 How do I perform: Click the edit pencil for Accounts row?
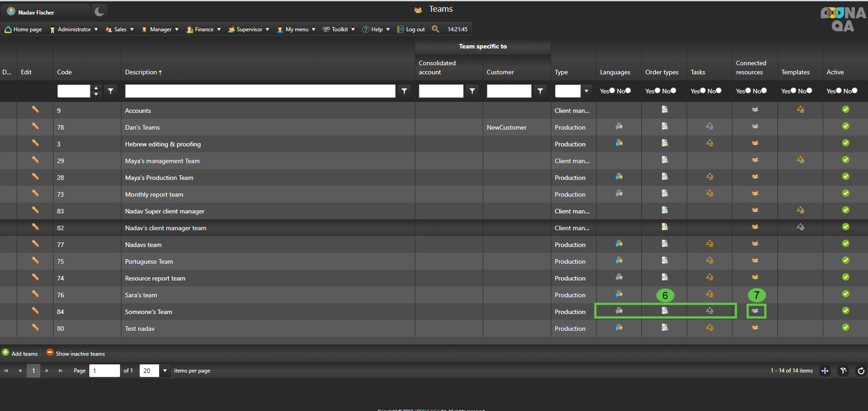(x=35, y=110)
